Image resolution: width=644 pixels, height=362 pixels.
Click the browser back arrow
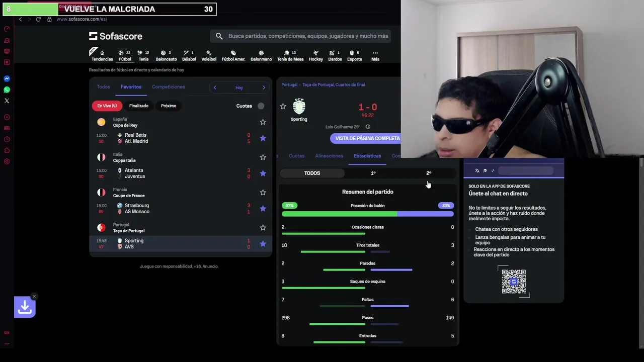coord(20,19)
